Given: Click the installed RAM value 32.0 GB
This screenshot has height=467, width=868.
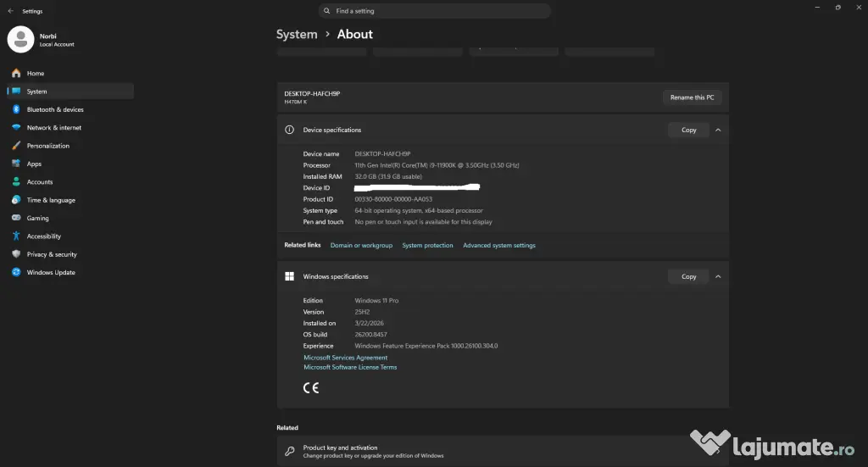Looking at the screenshot, I should (x=388, y=176).
